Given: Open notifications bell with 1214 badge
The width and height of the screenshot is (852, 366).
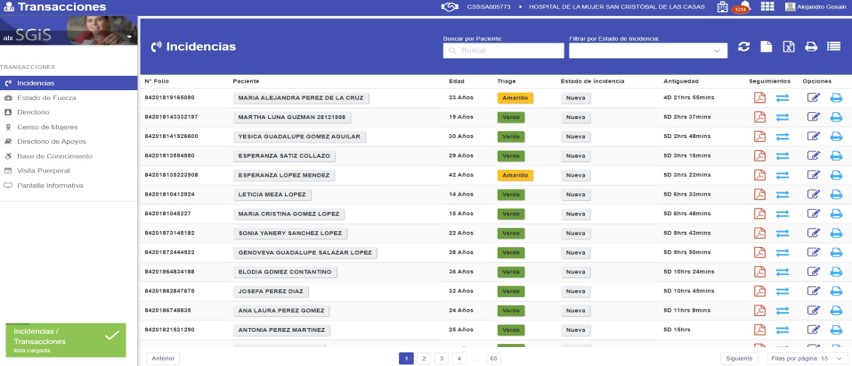Looking at the screenshot, I should [741, 7].
